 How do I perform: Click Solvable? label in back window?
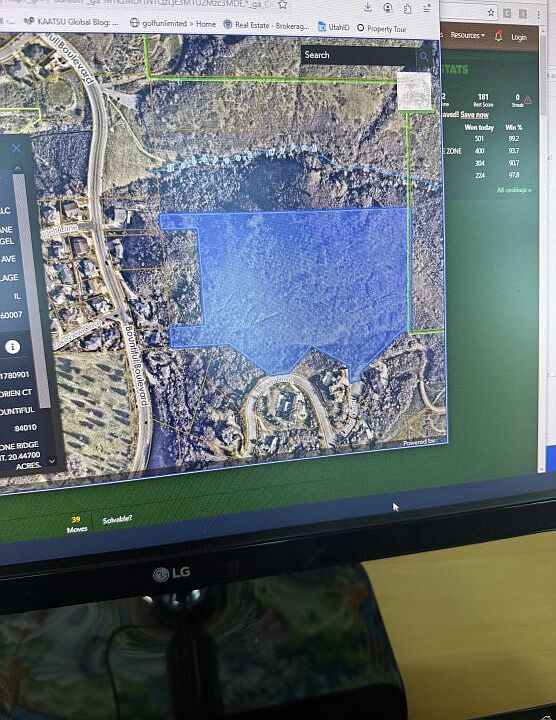pyautogui.click(x=117, y=519)
